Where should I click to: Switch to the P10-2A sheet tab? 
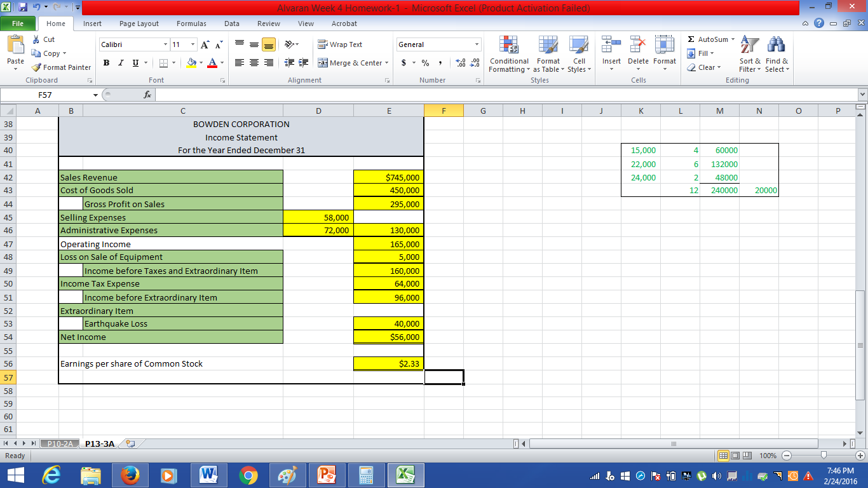61,444
